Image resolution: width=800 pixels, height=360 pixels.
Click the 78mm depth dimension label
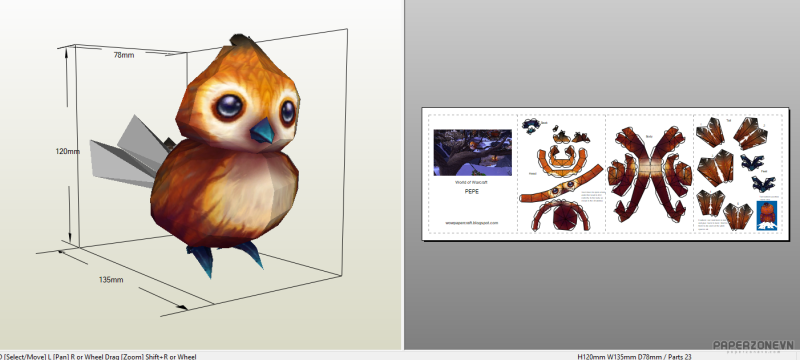pos(124,55)
